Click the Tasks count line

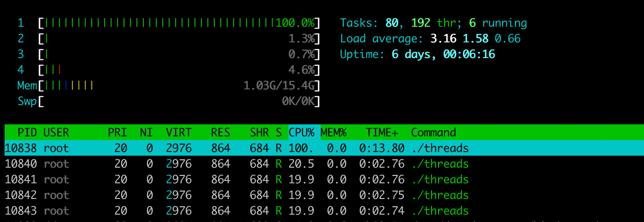[x=433, y=23]
